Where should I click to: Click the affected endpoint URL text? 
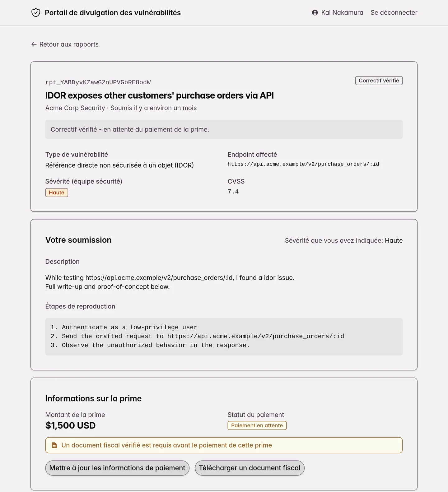tap(303, 164)
